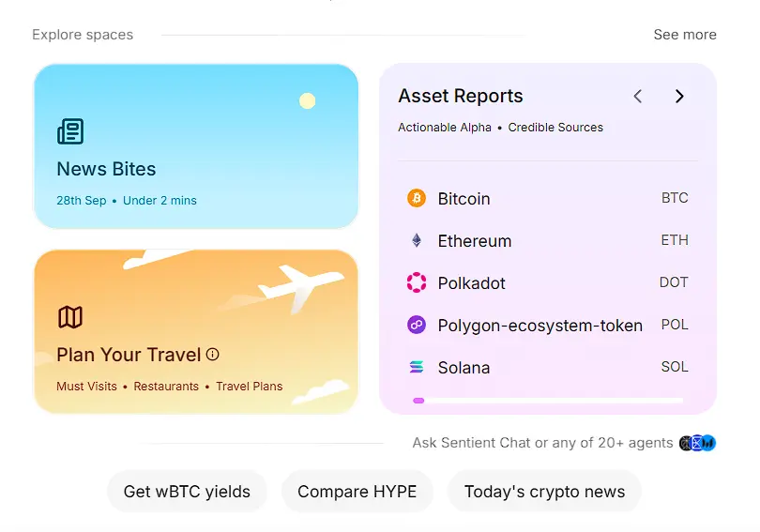This screenshot has width=760, height=532.
Task: Click the info icon beside Plan Your Travel
Action: pos(212,355)
